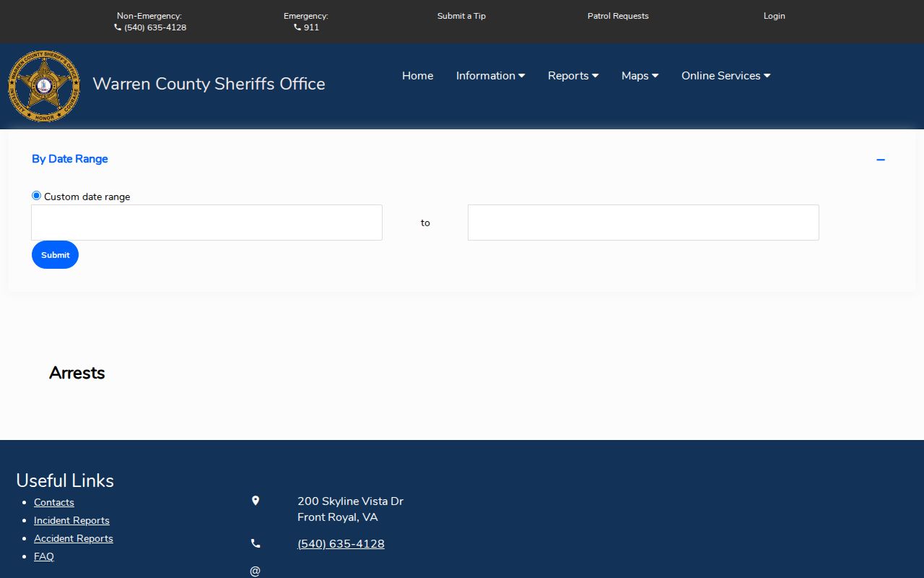Image resolution: width=924 pixels, height=578 pixels.
Task: Click the phone icon beside Non-Emergency number
Action: (118, 27)
